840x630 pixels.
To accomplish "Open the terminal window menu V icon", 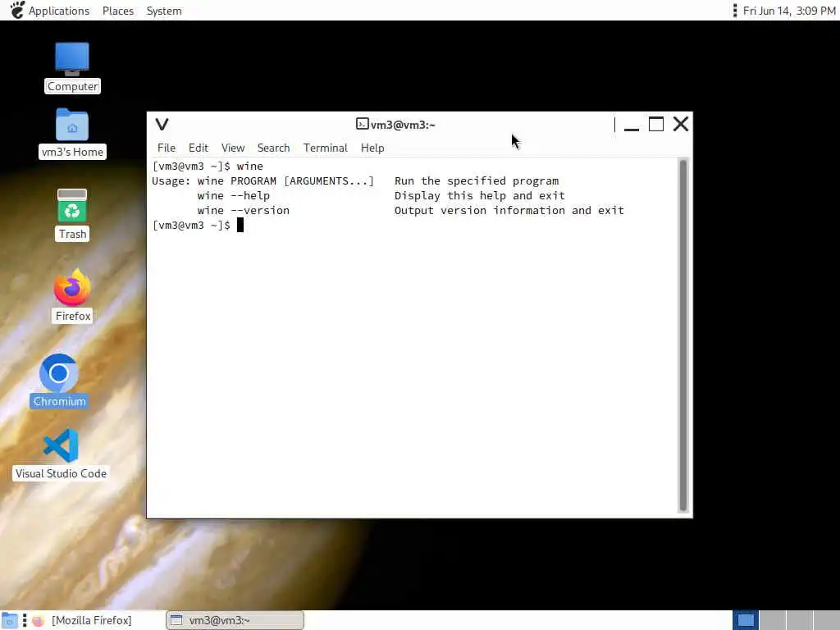I will 162,125.
